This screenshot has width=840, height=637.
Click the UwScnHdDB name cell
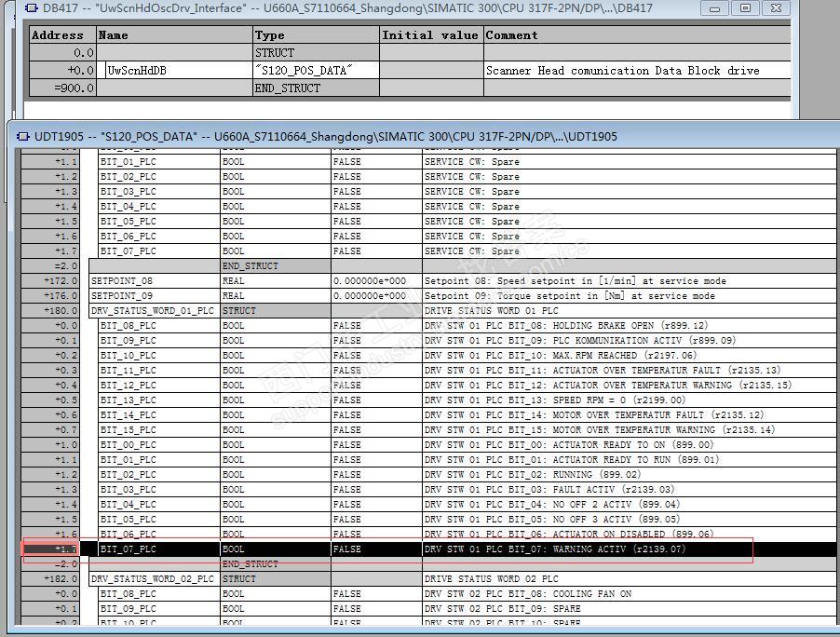click(175, 70)
